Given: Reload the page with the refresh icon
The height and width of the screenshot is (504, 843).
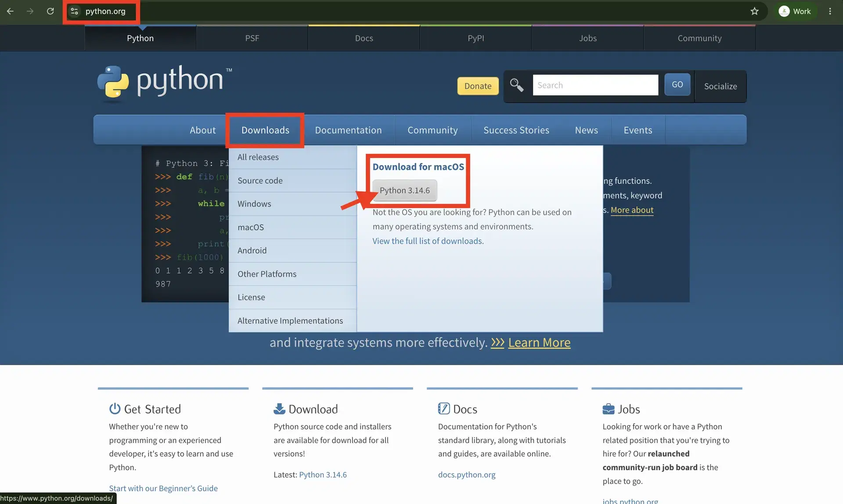Looking at the screenshot, I should click(50, 11).
